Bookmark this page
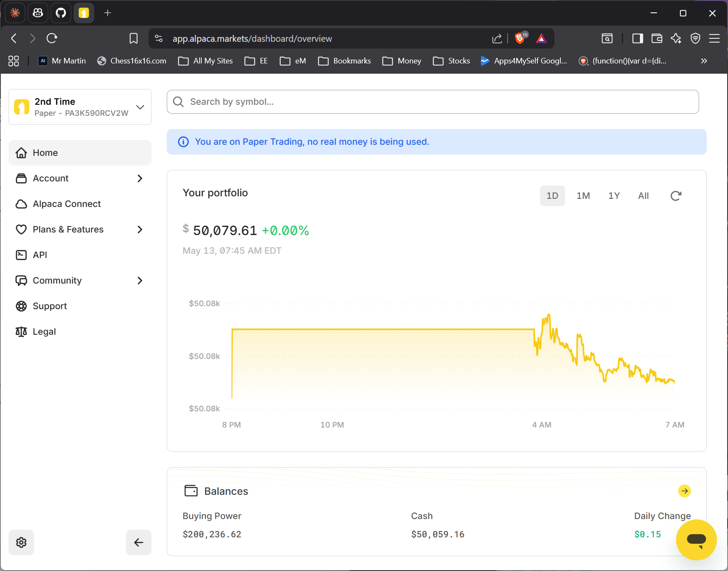 tap(134, 39)
